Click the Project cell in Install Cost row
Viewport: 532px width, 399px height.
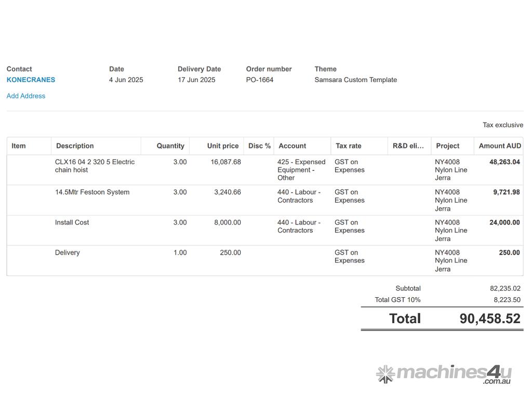(451, 231)
